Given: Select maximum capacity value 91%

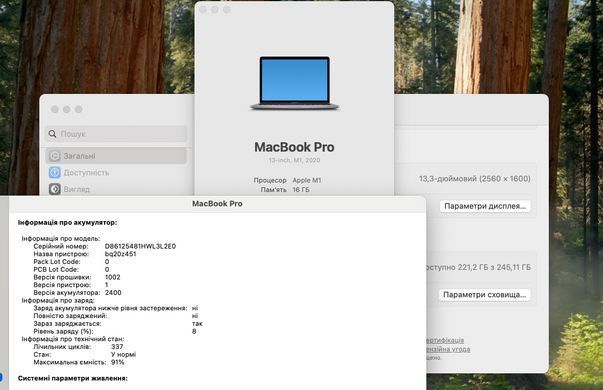Looking at the screenshot, I should click(x=118, y=362).
